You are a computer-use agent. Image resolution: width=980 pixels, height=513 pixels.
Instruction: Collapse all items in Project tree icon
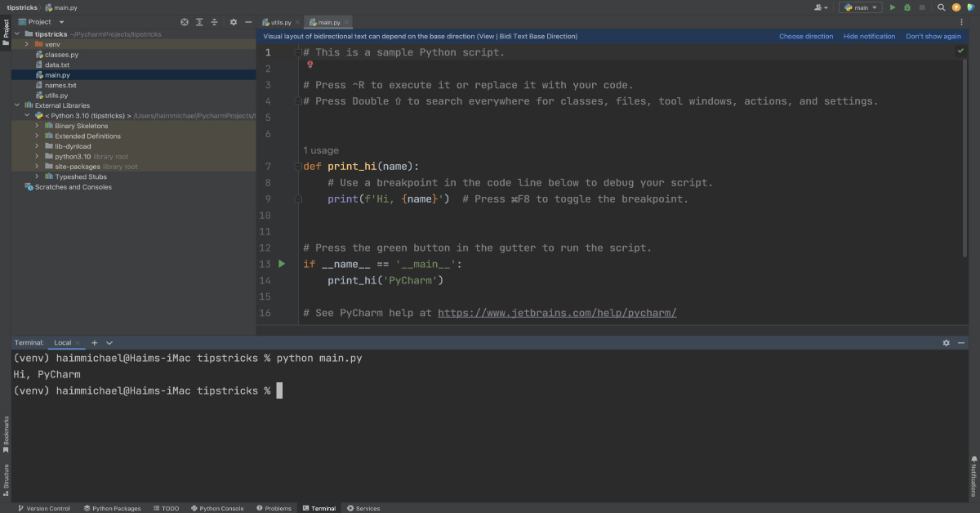(213, 22)
